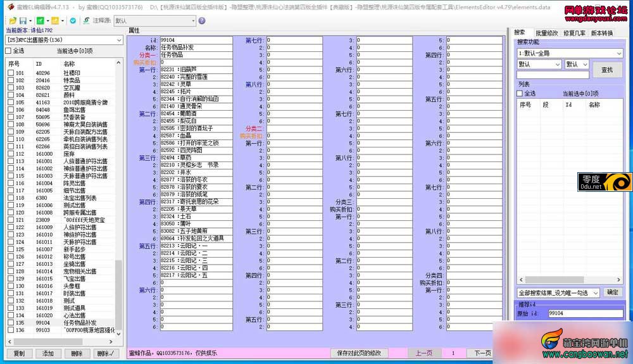Click the left list horizontal scrollbar thumb
Viewport: 633px width, 364px height.
(47, 342)
